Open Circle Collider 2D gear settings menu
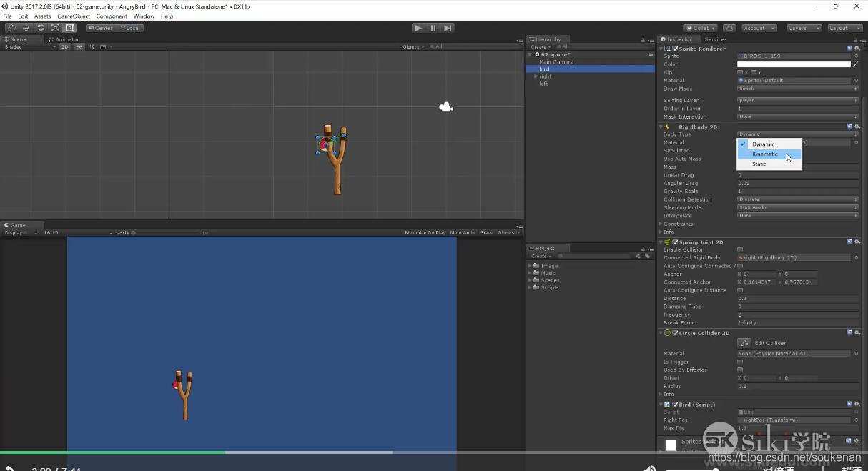The width and height of the screenshot is (868, 471). [x=857, y=332]
